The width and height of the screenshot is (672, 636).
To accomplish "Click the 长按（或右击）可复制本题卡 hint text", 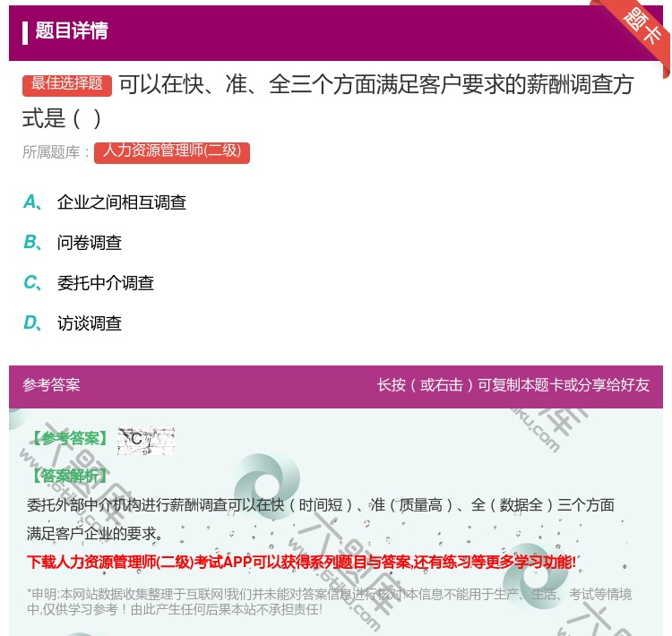I will pyautogui.click(x=513, y=385).
